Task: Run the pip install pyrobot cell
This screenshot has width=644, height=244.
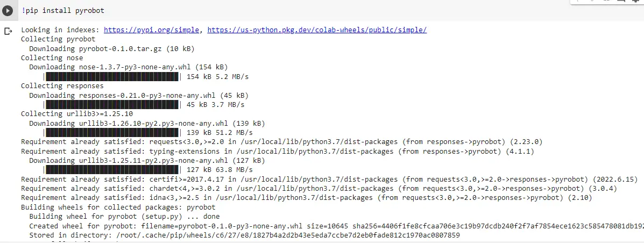Action: click(x=8, y=11)
